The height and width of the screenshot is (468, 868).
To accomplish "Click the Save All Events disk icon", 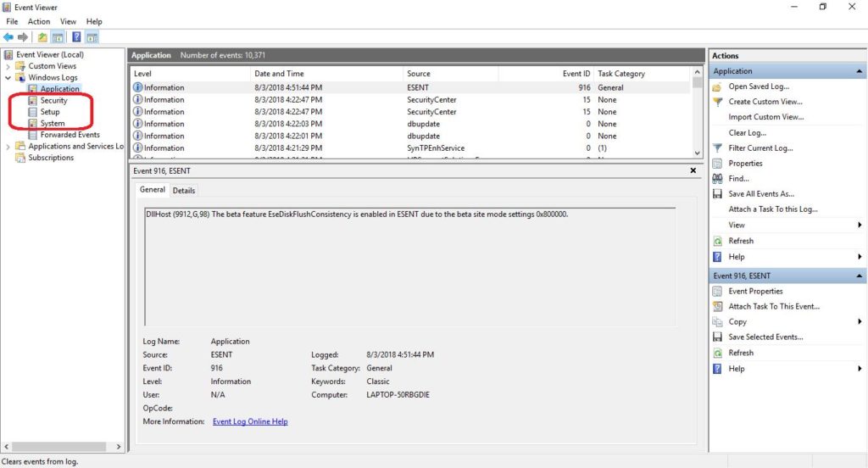I will click(x=717, y=194).
